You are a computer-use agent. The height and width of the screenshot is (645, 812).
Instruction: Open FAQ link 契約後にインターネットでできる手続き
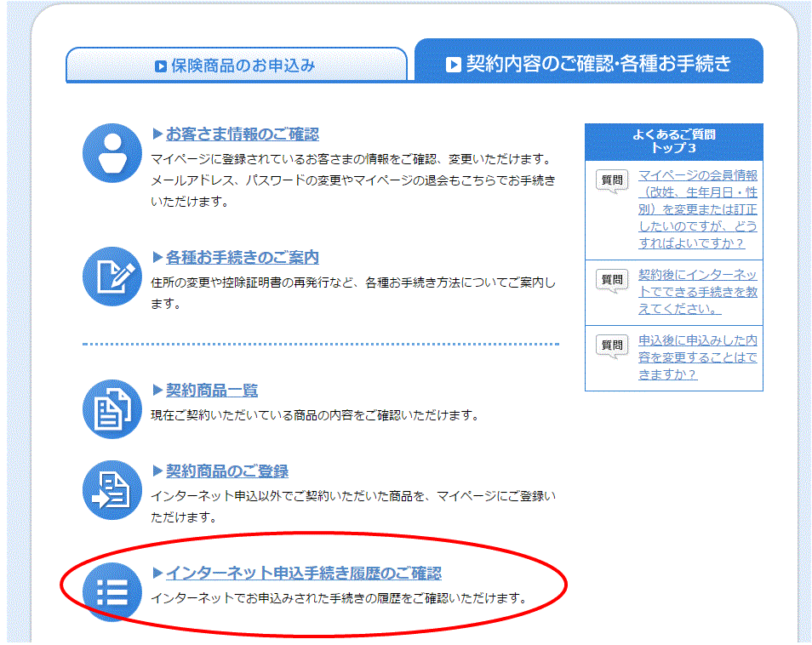[x=698, y=291]
